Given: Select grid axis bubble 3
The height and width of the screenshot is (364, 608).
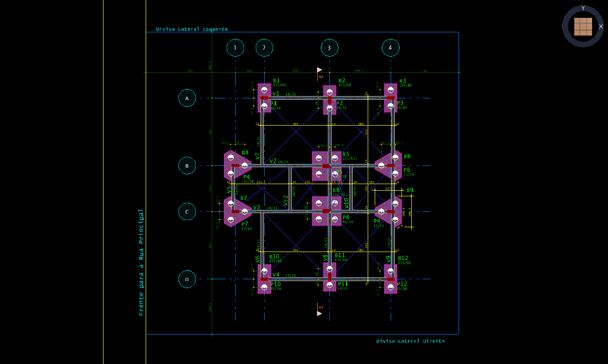Looking at the screenshot, I should pyautogui.click(x=329, y=48).
